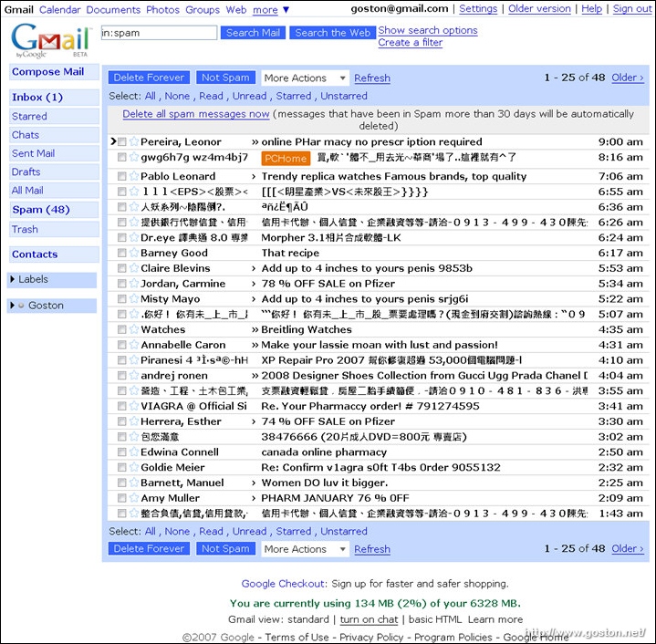Tick checkbox for Misty Mayo email
656x644 pixels.
[x=121, y=298]
